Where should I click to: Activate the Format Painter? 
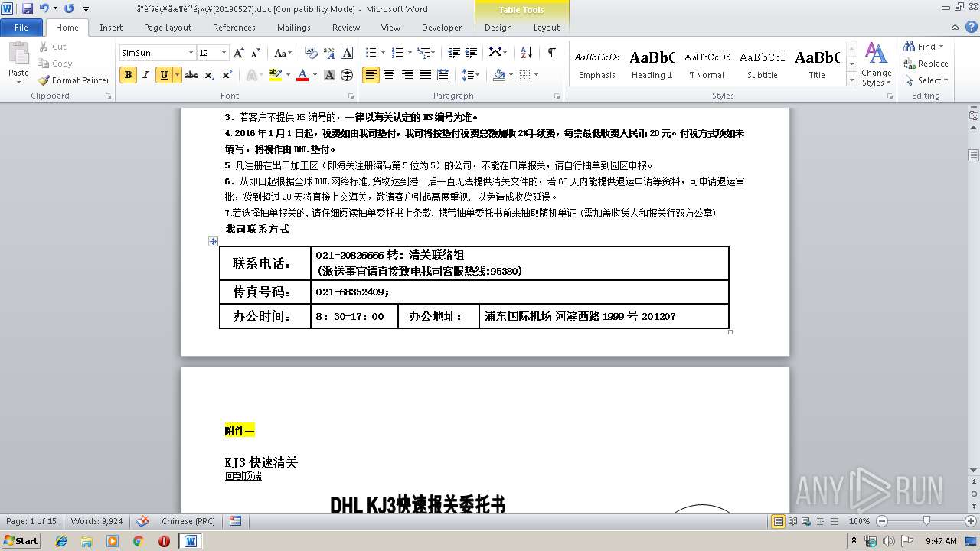pos(74,80)
